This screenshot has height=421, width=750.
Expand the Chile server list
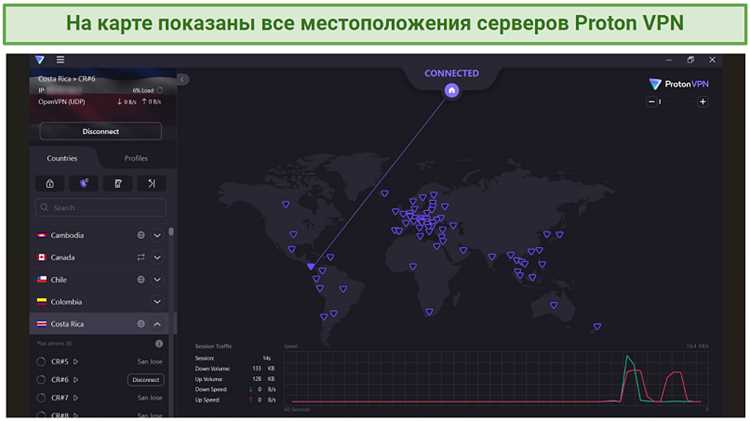157,279
